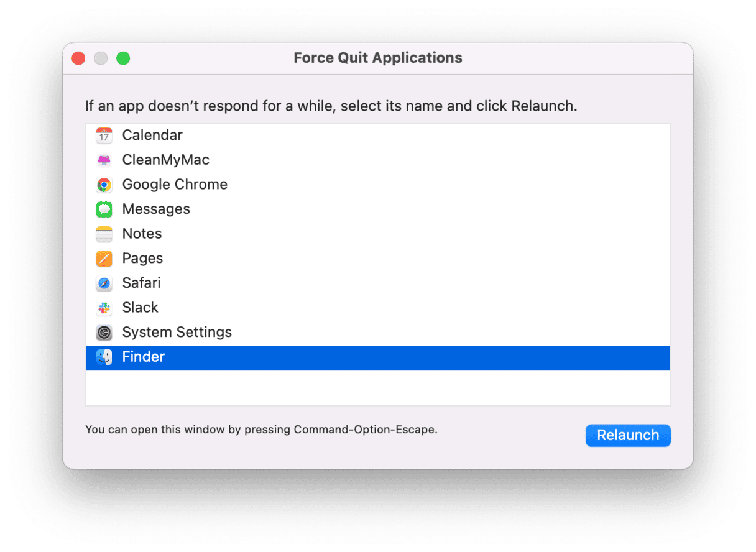
Task: Select the Safari name in list
Action: 141,283
